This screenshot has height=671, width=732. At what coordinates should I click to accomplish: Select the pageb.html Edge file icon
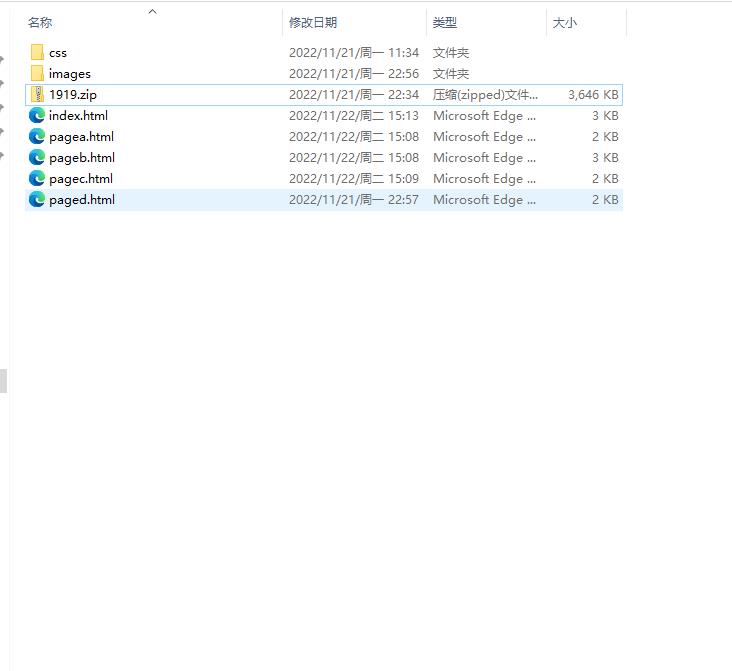click(37, 158)
